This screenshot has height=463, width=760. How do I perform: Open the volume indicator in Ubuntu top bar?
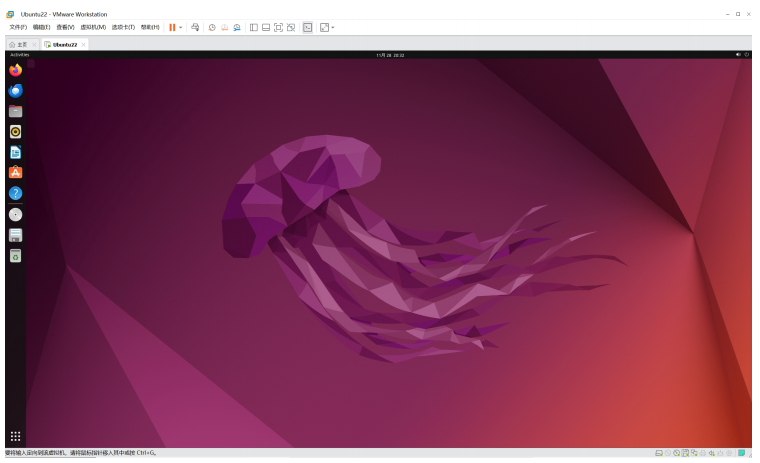[738, 55]
